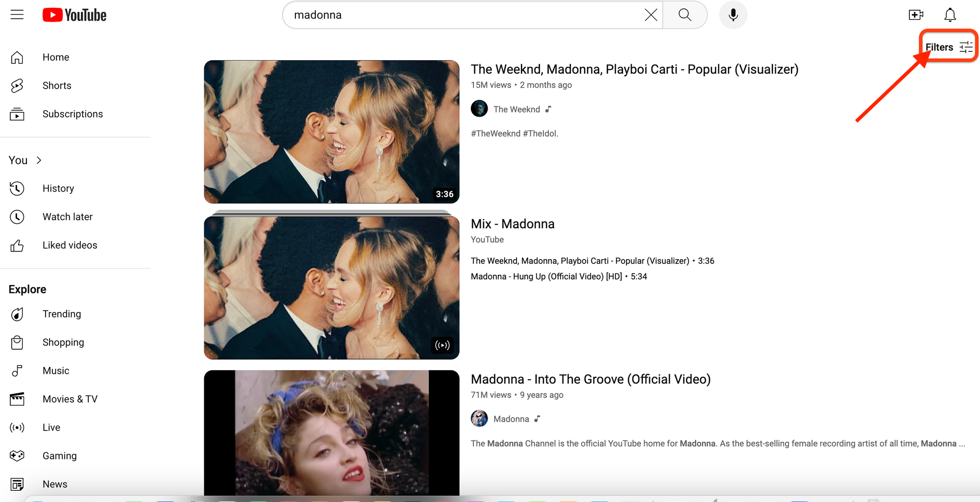Open the Mix - Madonna playlist thumbnail
Viewport: 980px width, 502px height.
tap(332, 287)
